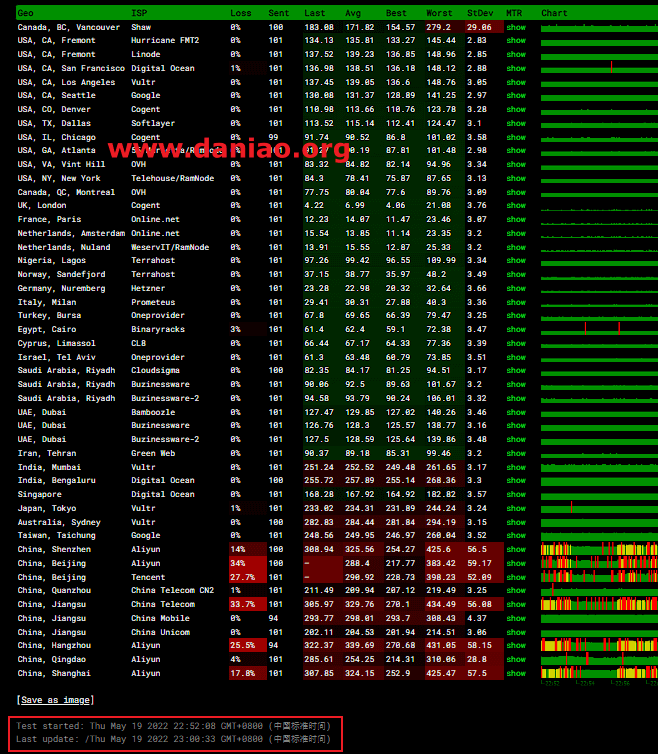Show MTR for Iran, Tehran Green Web
The image size is (658, 754).
[x=516, y=453]
